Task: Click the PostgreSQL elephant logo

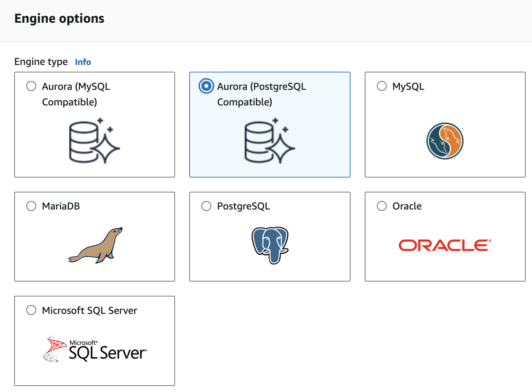Action: (270, 245)
